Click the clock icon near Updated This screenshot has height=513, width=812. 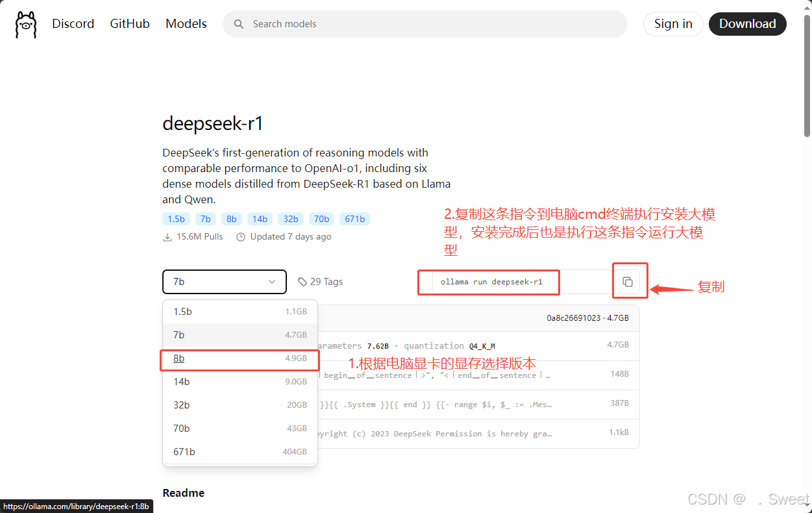pos(241,237)
